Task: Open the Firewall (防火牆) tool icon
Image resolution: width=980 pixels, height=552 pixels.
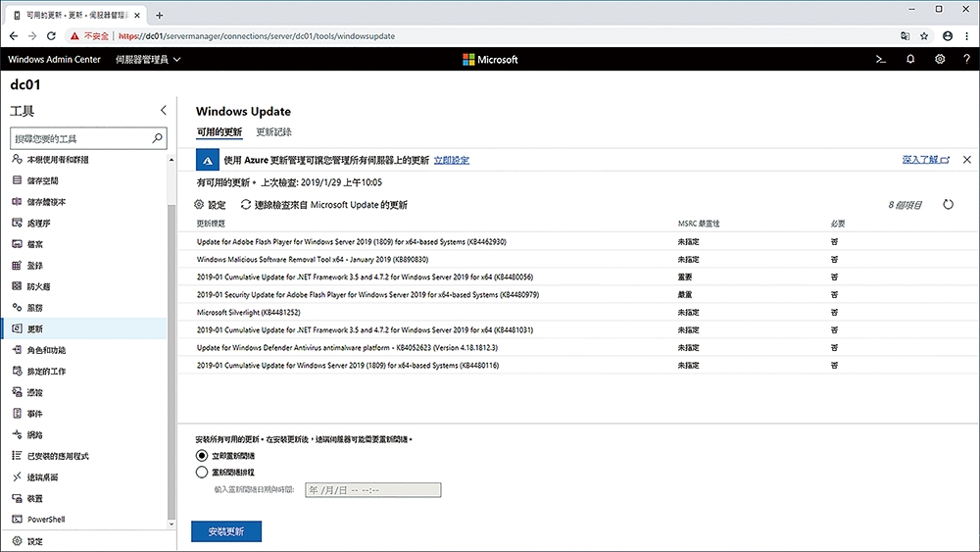Action: [x=17, y=286]
